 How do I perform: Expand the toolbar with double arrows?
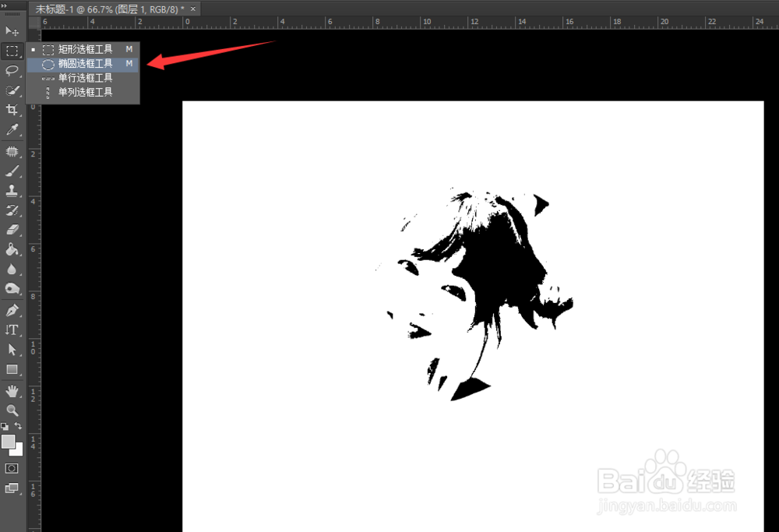click(x=5, y=6)
